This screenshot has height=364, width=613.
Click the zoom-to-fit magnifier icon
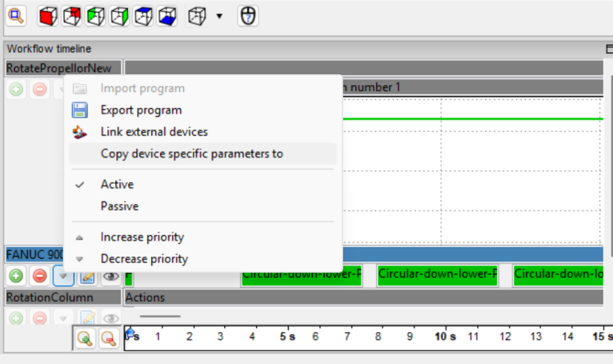pos(14,16)
